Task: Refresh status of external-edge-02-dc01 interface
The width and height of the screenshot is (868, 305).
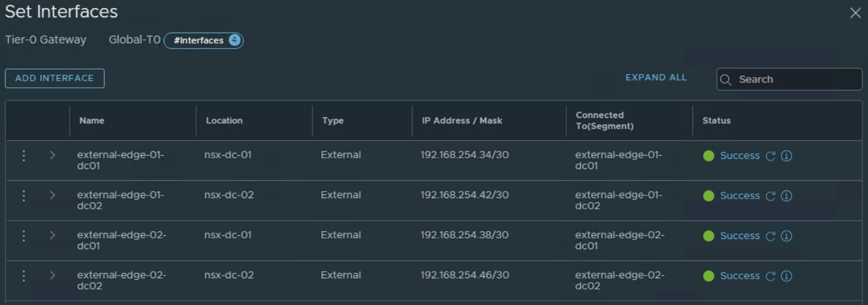Action: [x=771, y=236]
